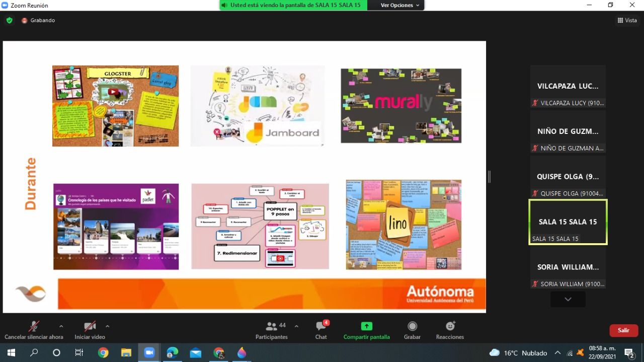The height and width of the screenshot is (362, 644).
Task: Turn on camera with Iniciar video
Action: pos(90,330)
